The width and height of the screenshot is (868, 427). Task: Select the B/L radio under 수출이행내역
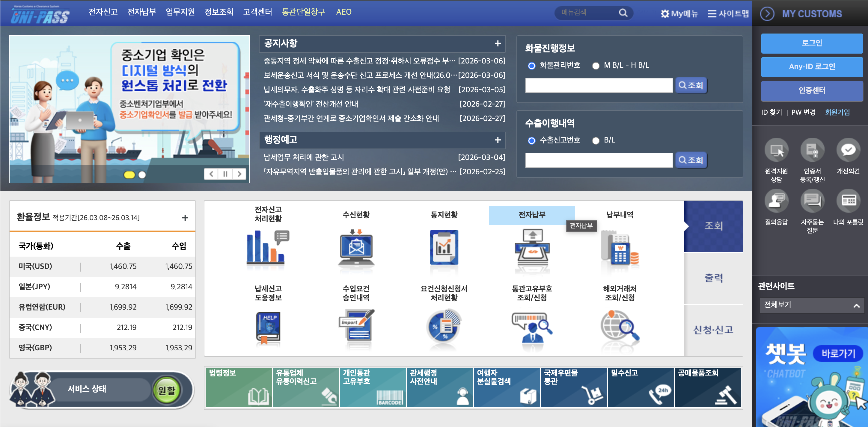pyautogui.click(x=596, y=140)
